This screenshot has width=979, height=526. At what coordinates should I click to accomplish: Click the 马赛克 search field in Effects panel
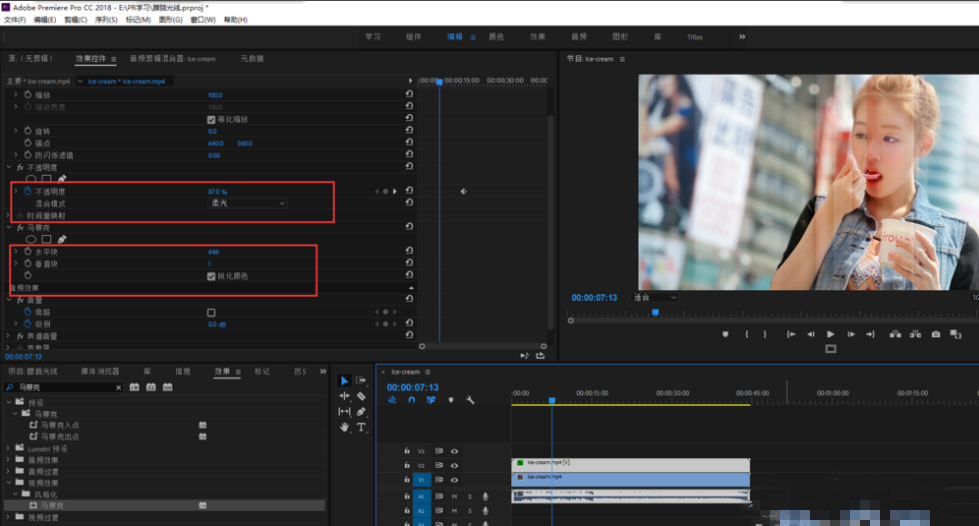(60, 386)
